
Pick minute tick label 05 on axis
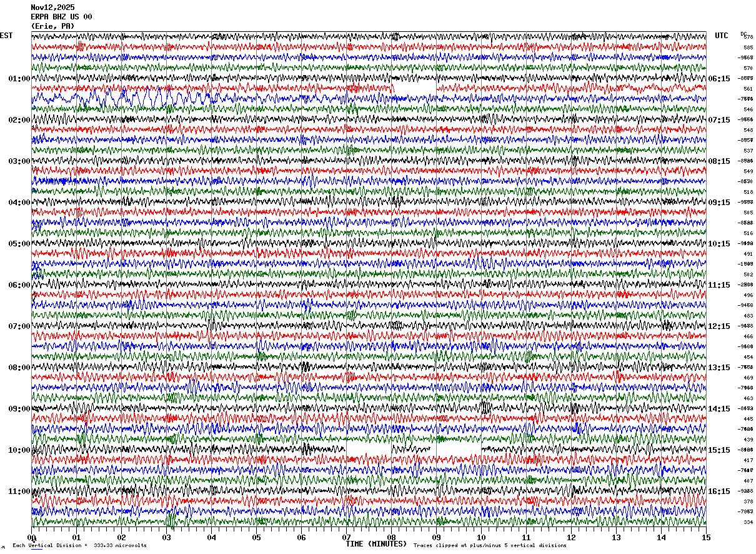click(257, 537)
